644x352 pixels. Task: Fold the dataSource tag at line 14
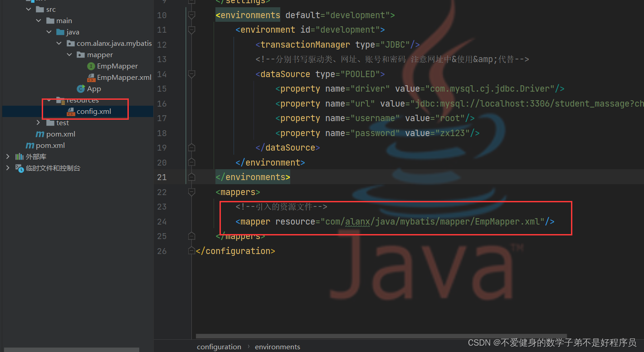(x=191, y=74)
